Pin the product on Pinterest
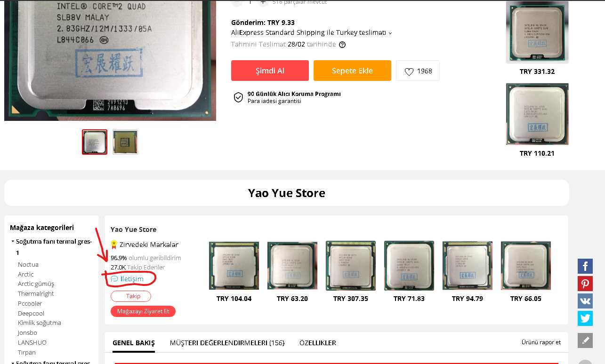 coord(585,284)
